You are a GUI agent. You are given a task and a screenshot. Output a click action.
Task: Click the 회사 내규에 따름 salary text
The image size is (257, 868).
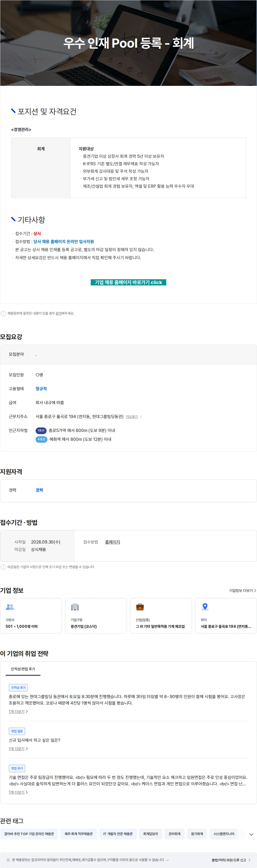point(50,403)
